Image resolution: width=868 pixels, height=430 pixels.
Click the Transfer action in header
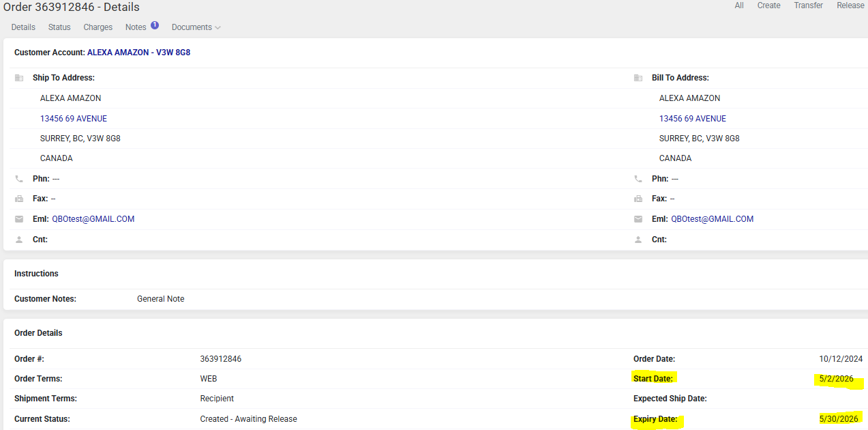click(x=808, y=5)
